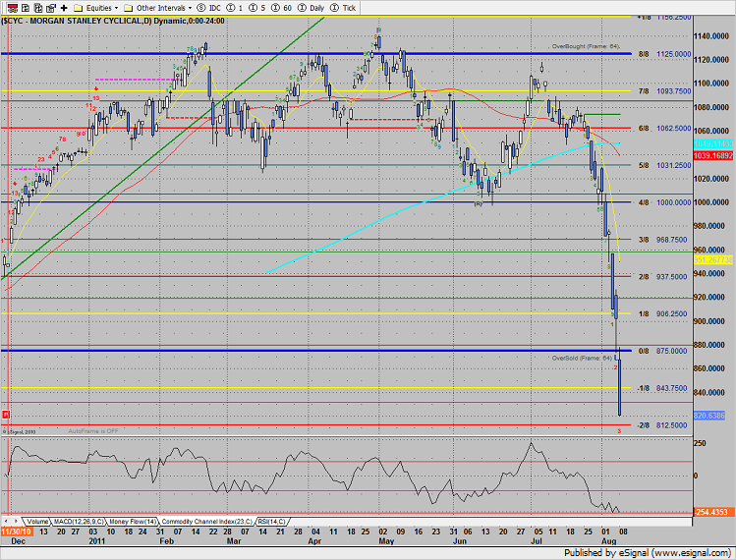
Task: Click the -2/8 812.5000 level label
Action: [661, 425]
